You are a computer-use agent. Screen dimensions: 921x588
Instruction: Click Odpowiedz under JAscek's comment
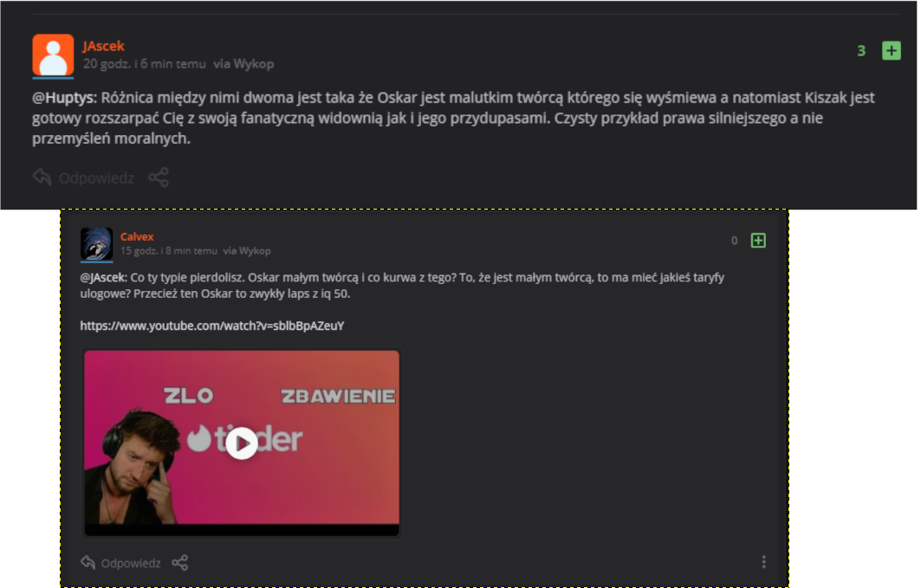pyautogui.click(x=96, y=178)
